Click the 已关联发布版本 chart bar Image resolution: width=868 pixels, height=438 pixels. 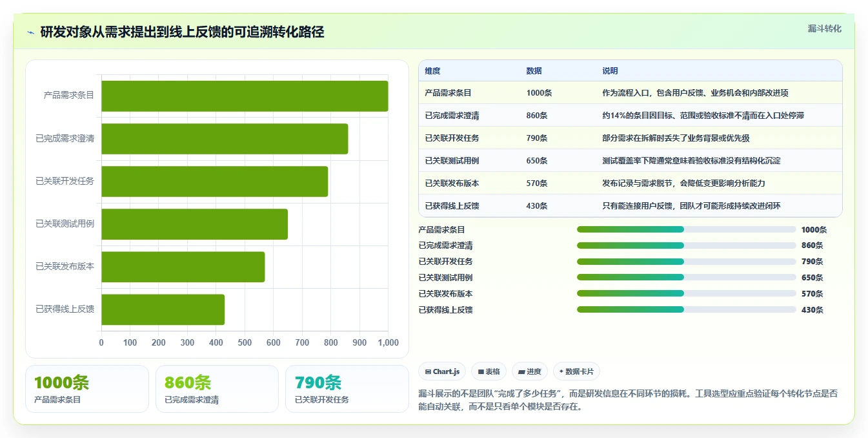tap(183, 266)
